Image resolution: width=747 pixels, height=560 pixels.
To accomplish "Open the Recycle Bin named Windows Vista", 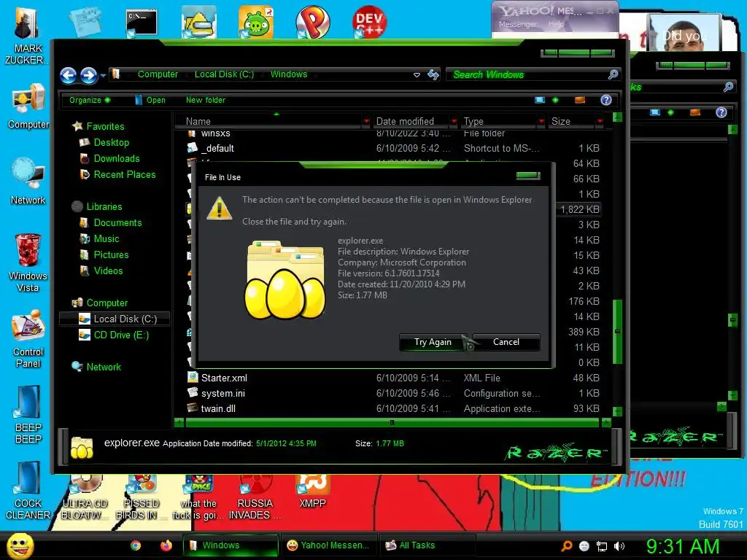I will pyautogui.click(x=28, y=262).
